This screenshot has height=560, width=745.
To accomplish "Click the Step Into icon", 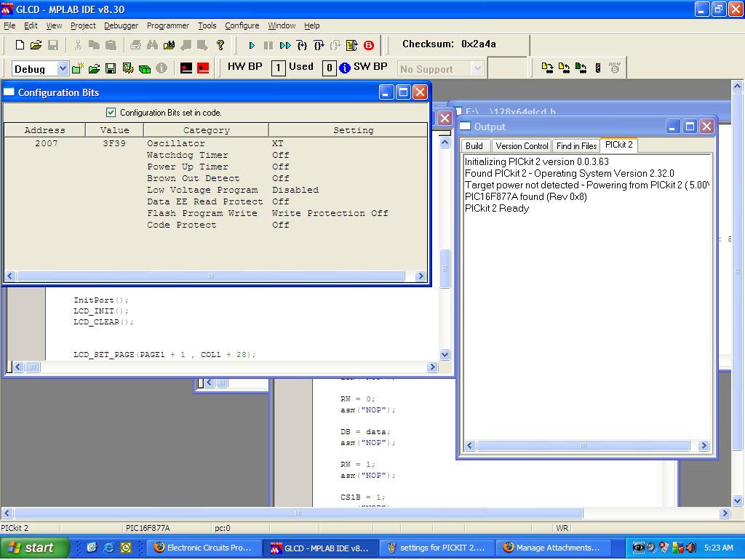I will [302, 45].
